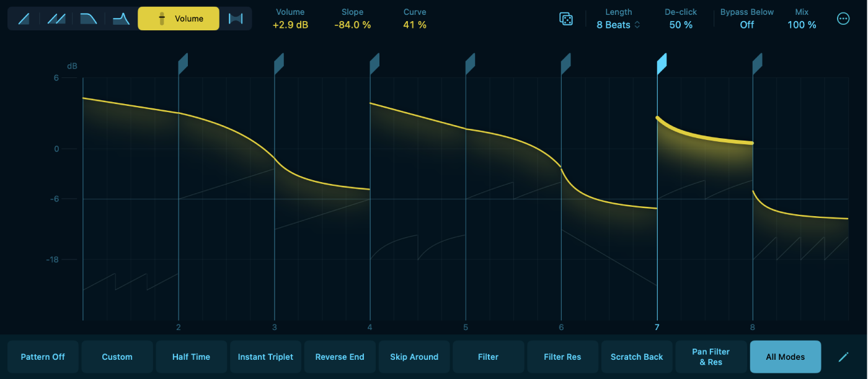This screenshot has width=868, height=379.
Task: Choose the Pan Filter & Res preset
Action: click(711, 357)
